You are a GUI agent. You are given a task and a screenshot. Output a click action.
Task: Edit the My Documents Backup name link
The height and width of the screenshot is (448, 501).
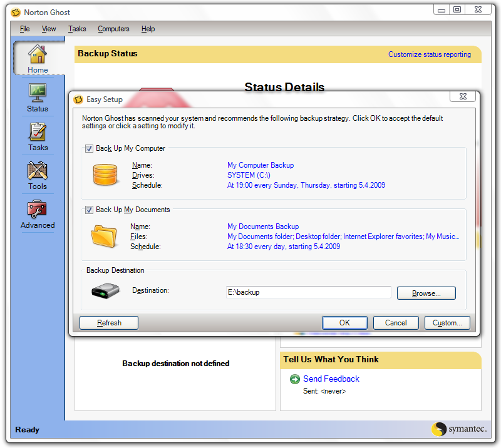[263, 227]
